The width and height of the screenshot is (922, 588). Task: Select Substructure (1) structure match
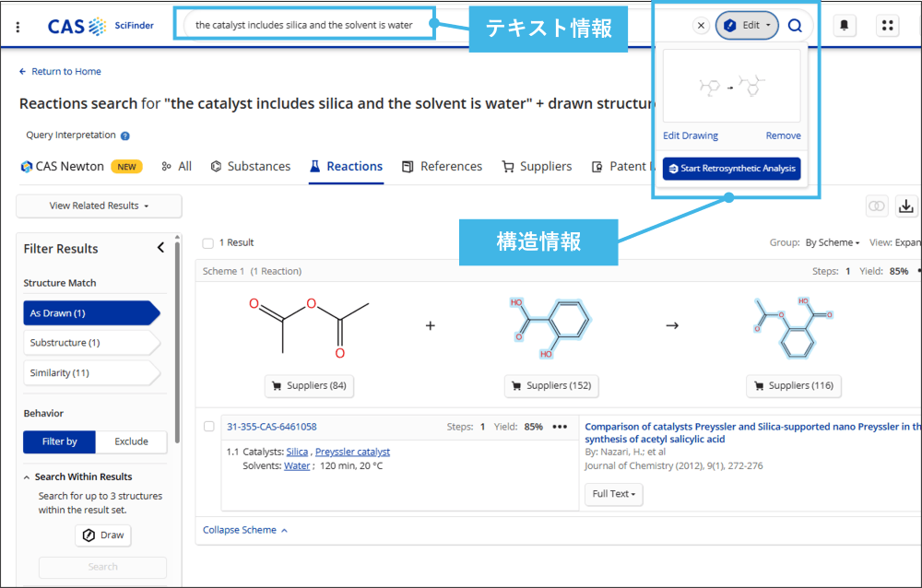(91, 343)
